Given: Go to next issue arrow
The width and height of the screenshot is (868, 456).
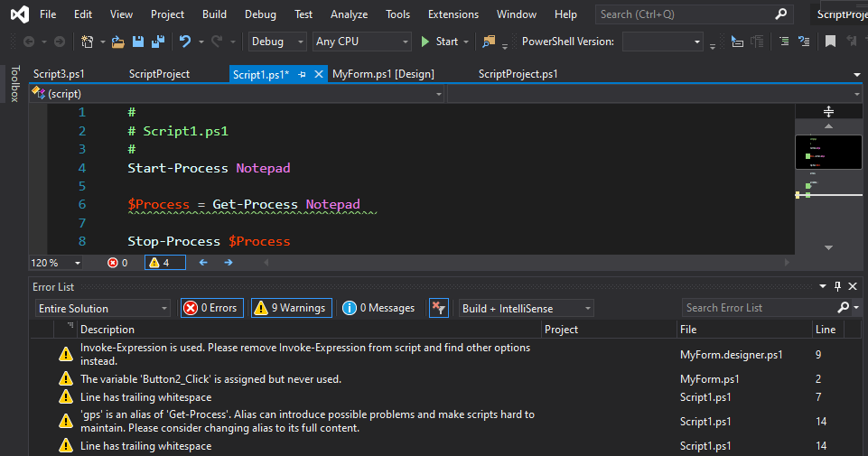Looking at the screenshot, I should (x=229, y=263).
